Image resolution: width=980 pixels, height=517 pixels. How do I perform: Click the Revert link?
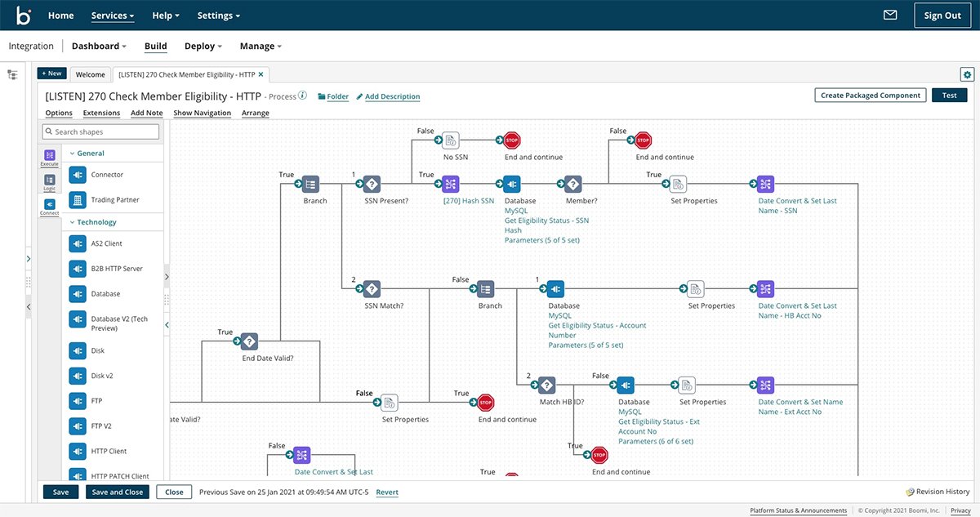387,492
